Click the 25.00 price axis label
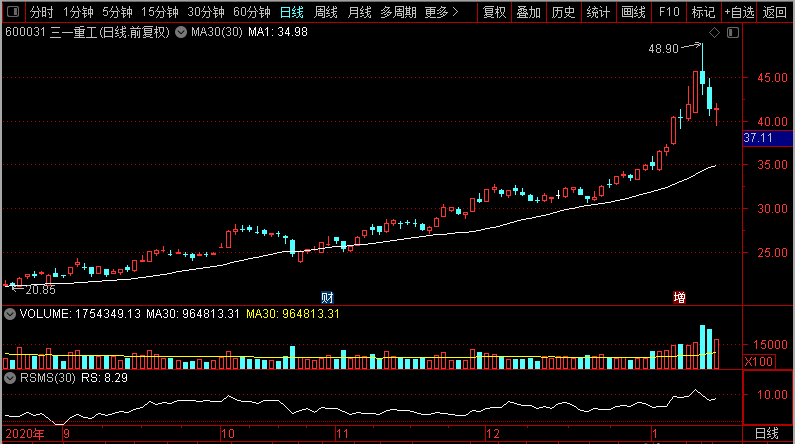The image size is (795, 444). pos(772,252)
